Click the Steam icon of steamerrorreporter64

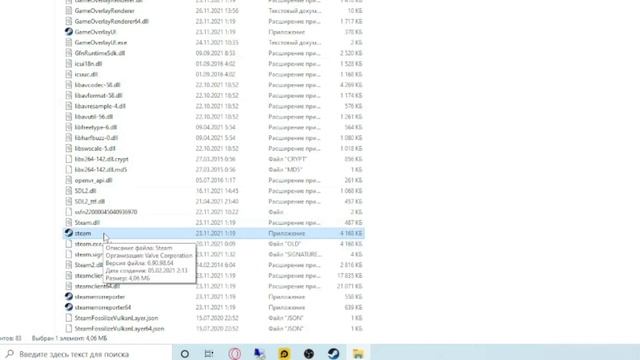point(69,307)
